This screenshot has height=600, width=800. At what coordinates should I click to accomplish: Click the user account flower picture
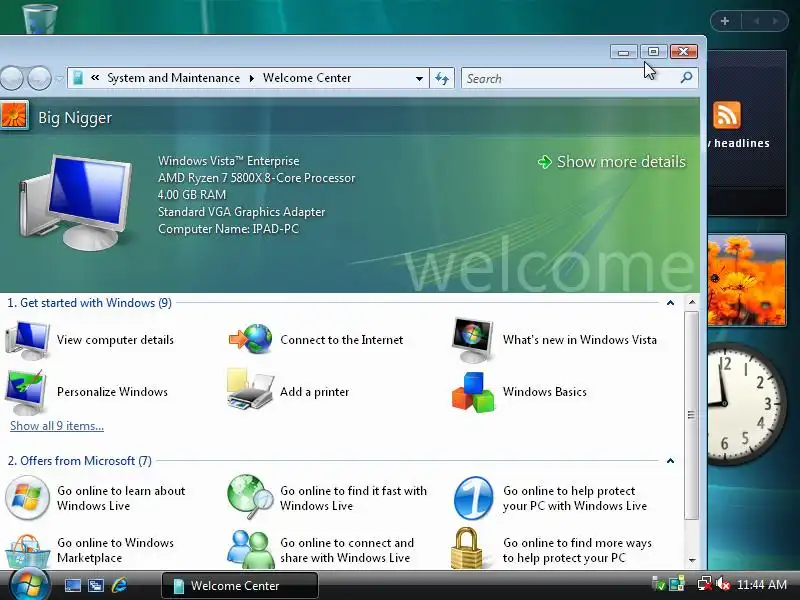[x=14, y=115]
